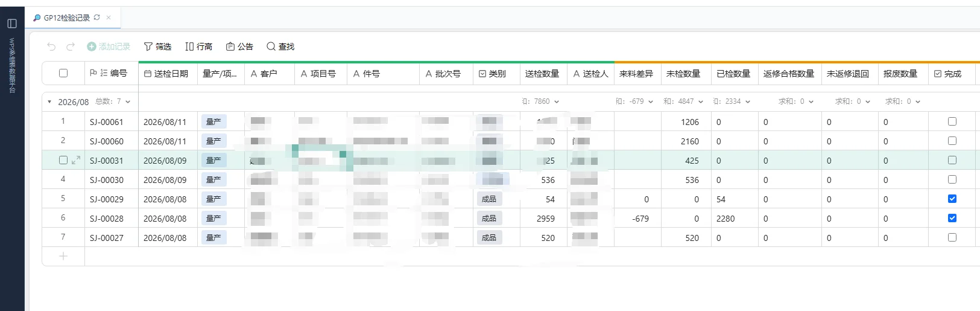Open the 总数: 7 summary dropdown
980x311 pixels.
(113, 101)
